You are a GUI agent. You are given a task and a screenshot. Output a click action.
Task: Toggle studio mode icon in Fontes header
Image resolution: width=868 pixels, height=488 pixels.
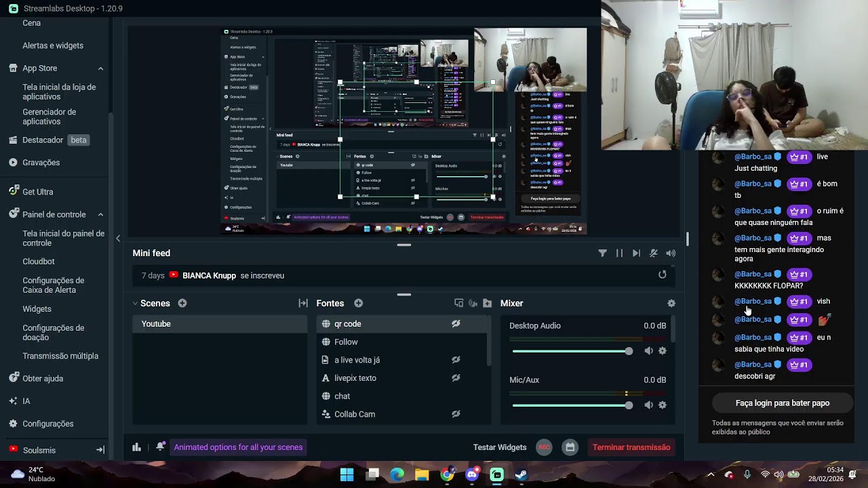458,303
